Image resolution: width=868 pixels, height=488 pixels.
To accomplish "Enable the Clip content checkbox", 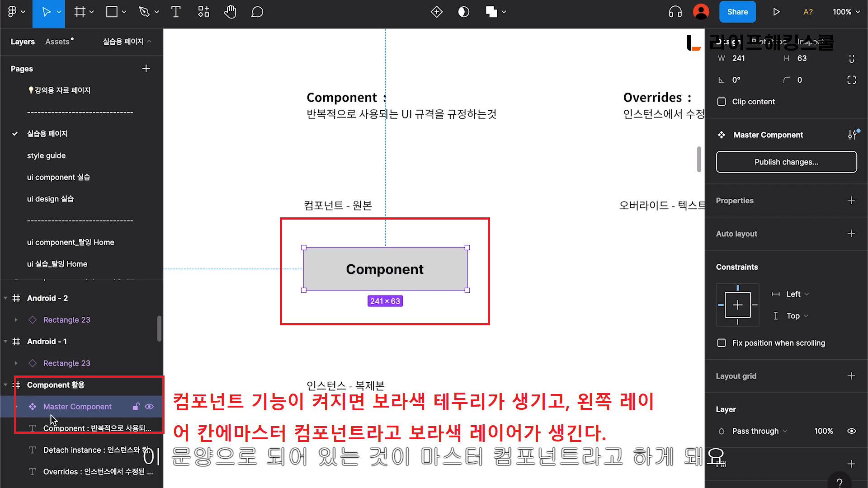I will coord(722,102).
